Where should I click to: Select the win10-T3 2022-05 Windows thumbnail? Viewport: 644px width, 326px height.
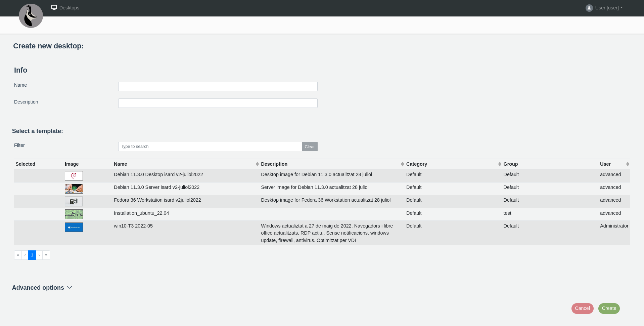74,227
